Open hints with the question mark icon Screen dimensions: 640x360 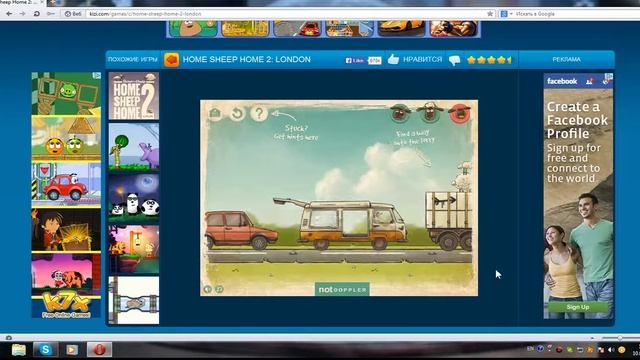(x=259, y=113)
